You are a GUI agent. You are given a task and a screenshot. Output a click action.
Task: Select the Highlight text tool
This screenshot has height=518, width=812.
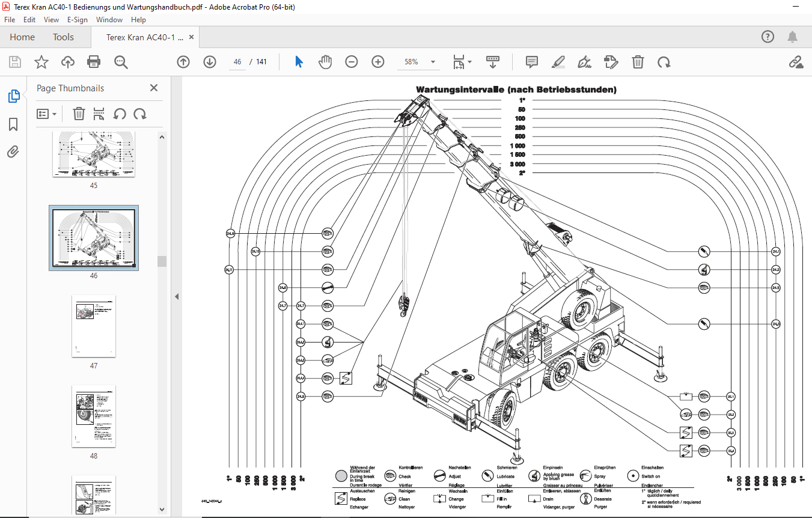coord(558,62)
